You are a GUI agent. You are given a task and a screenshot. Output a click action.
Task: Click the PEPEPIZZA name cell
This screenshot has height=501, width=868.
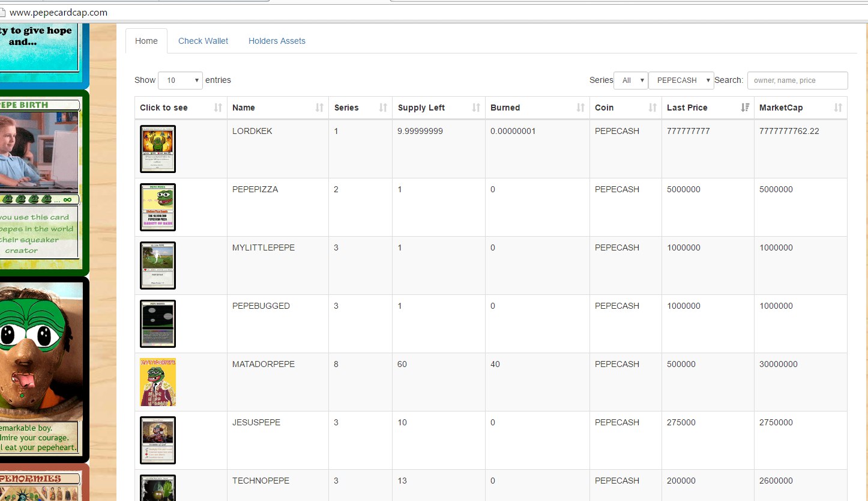[277, 207]
